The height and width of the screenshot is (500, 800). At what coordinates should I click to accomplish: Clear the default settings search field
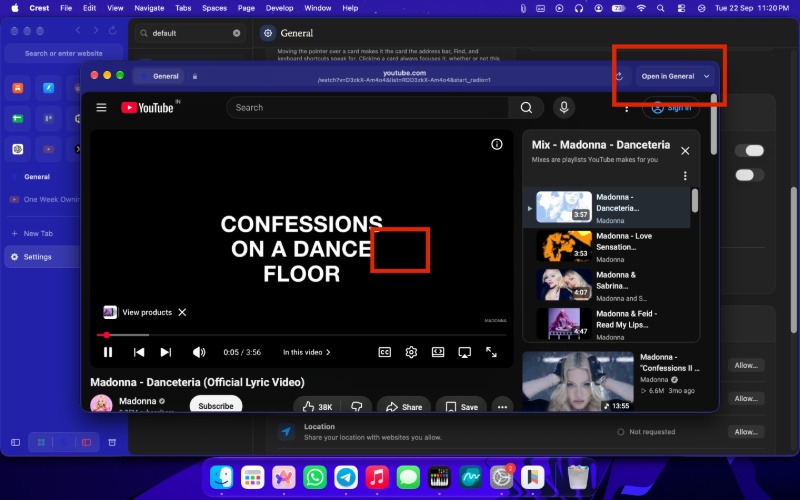(237, 33)
